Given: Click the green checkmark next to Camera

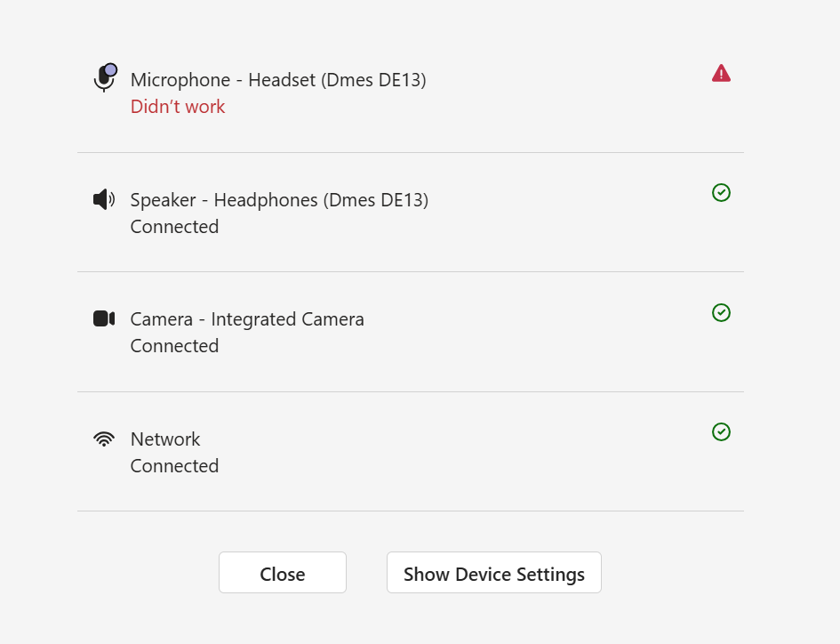Looking at the screenshot, I should pyautogui.click(x=721, y=312).
